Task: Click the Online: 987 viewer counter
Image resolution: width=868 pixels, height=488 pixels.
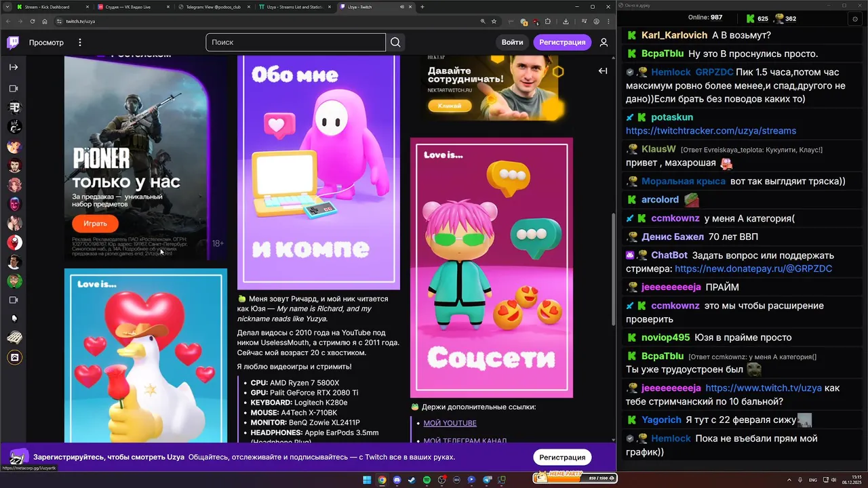Action: tap(705, 18)
